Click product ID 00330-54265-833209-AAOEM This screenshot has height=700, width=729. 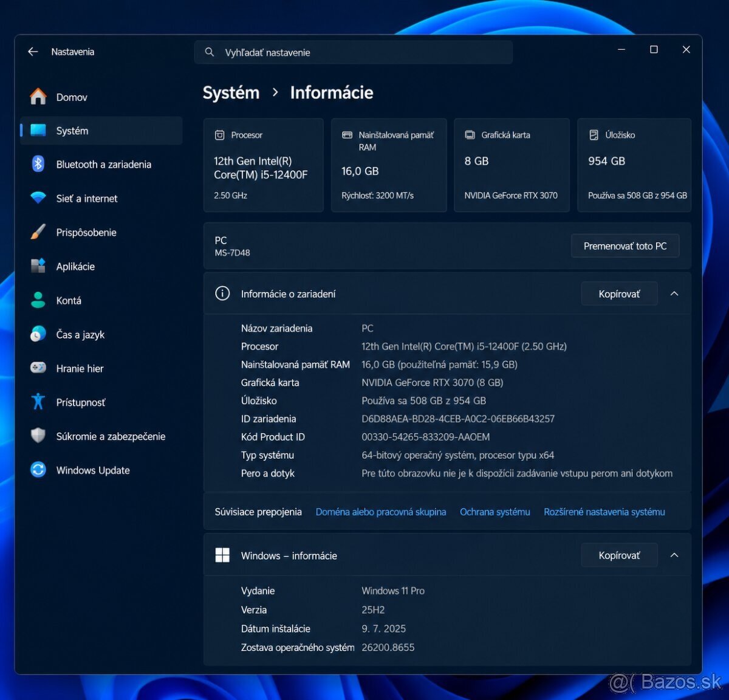click(426, 437)
